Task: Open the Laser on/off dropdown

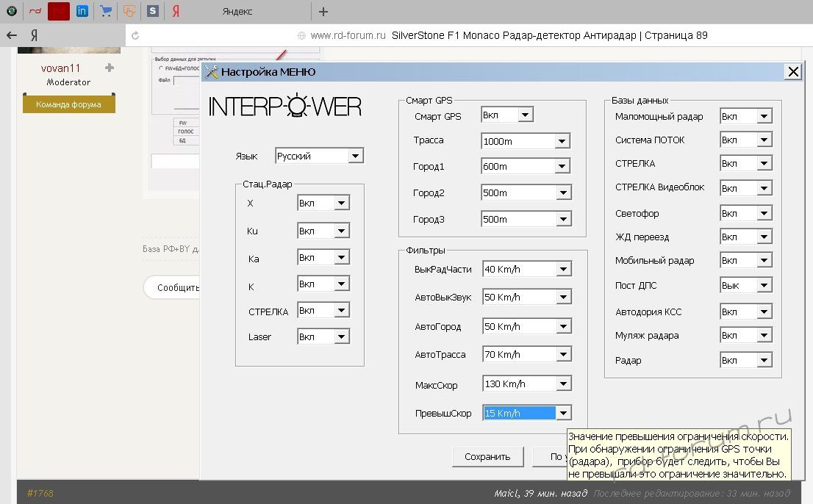Action: pyautogui.click(x=341, y=336)
